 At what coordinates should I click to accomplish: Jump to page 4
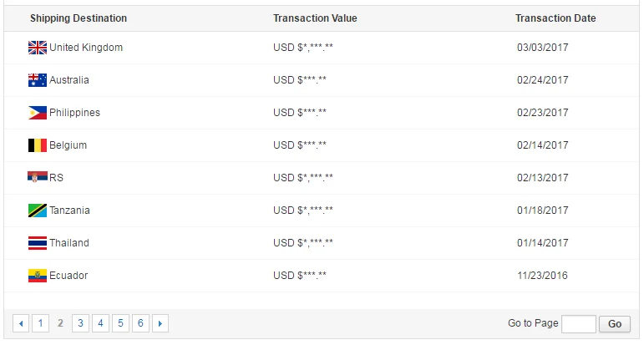click(x=100, y=323)
